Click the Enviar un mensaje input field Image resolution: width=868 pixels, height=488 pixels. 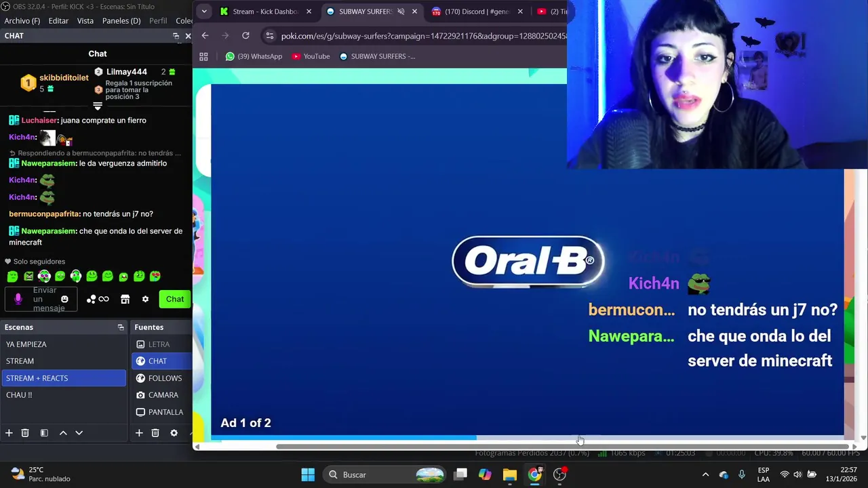pos(41,299)
